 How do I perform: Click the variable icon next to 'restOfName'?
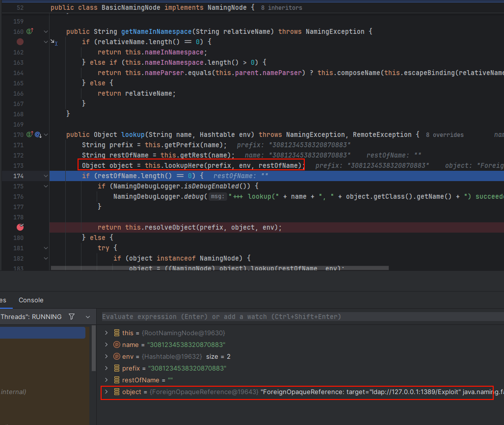click(117, 380)
